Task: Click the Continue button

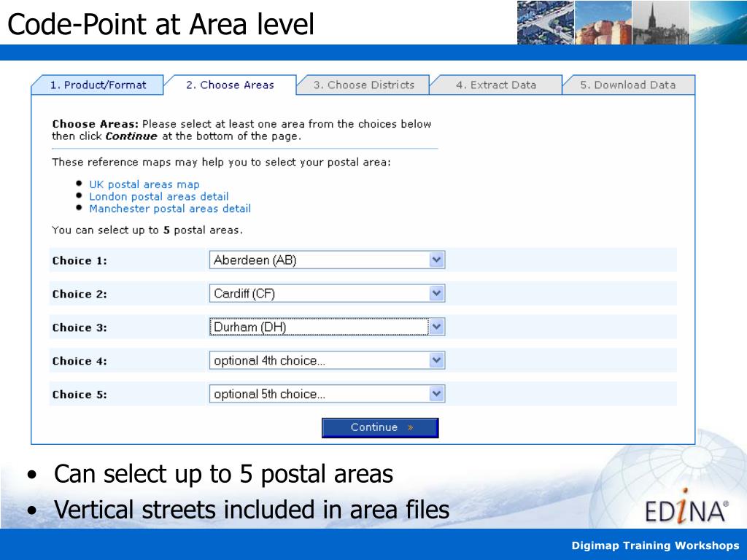Action: point(380,427)
